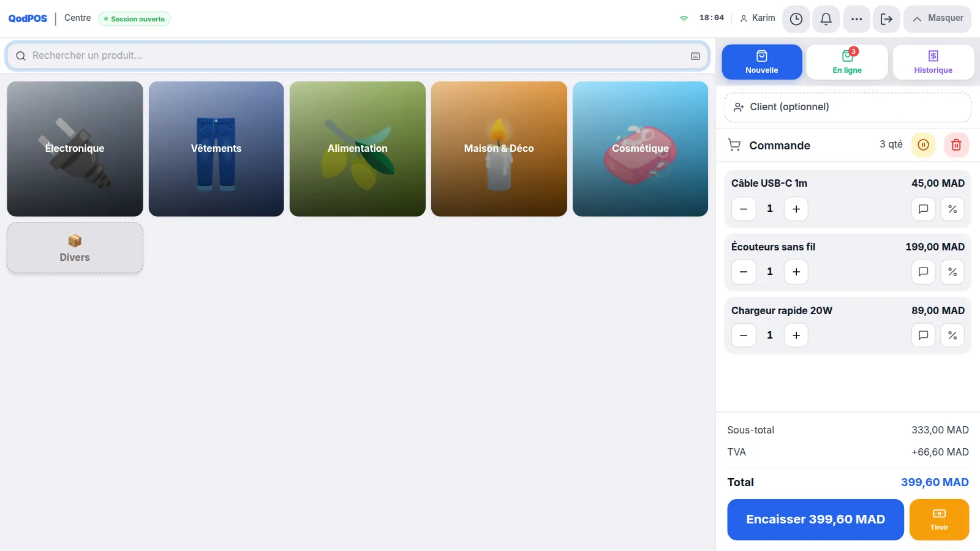980x551 pixels.
Task: Open the Historique tab
Action: coord(933,62)
